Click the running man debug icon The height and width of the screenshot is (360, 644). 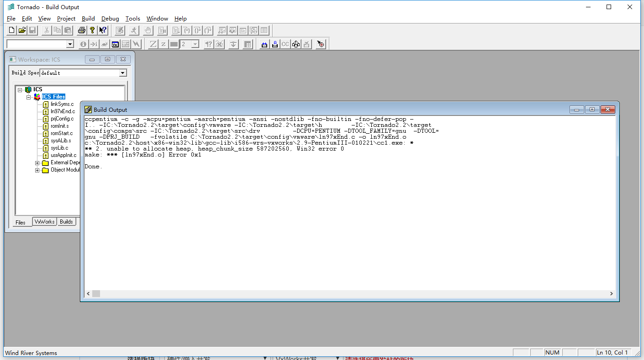(134, 31)
